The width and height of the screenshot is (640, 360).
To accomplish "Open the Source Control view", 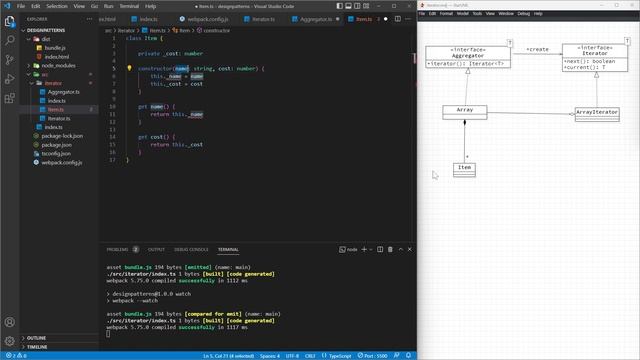I will pos(9,60).
